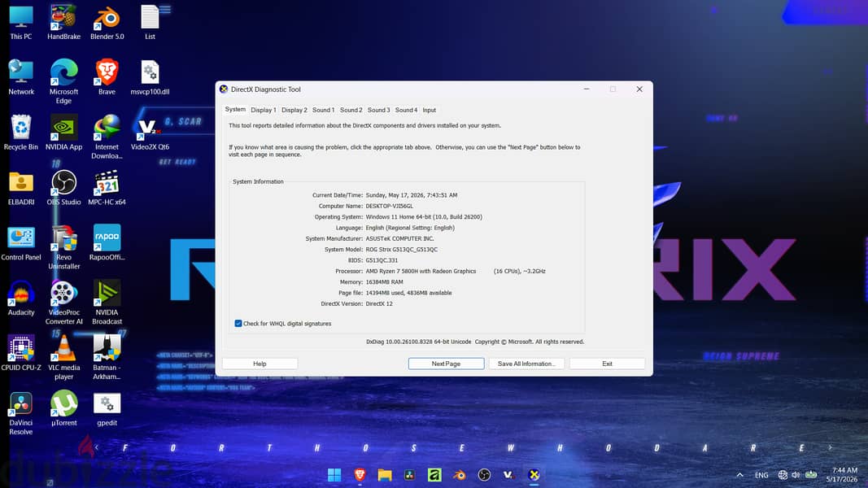
Task: Select the VideoProc Converter AI shortcut
Action: point(63,303)
